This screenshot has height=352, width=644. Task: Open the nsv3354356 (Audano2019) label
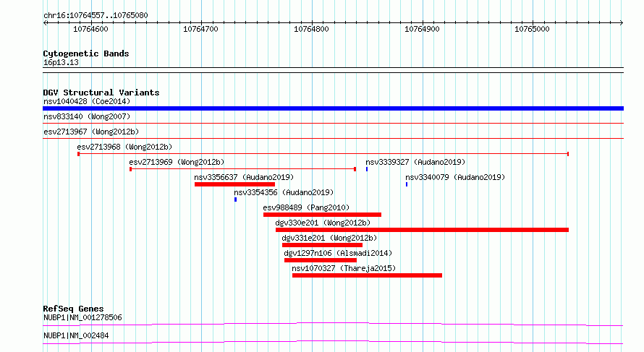284,192
